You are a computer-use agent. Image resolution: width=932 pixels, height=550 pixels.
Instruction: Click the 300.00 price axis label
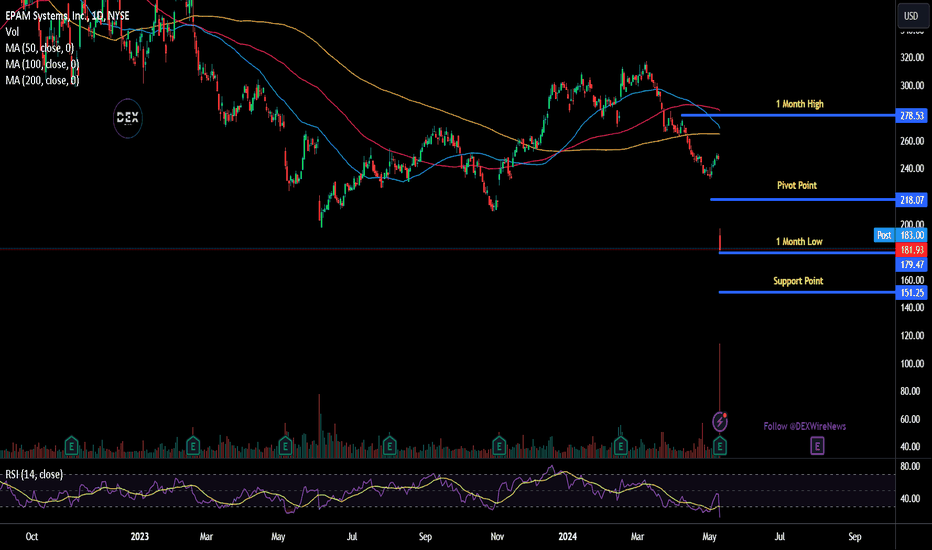[x=912, y=86]
